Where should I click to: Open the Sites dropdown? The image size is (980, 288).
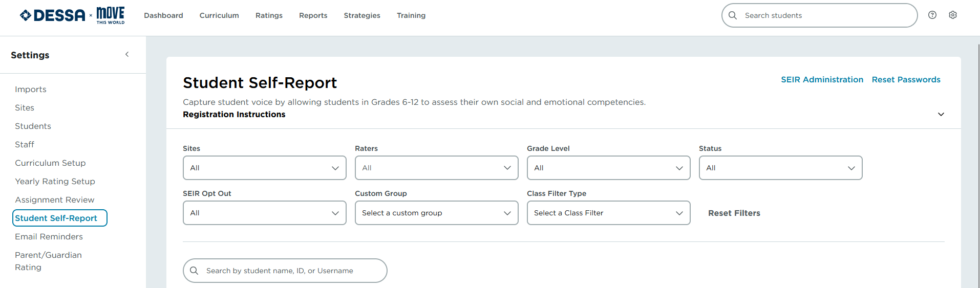[265, 168]
